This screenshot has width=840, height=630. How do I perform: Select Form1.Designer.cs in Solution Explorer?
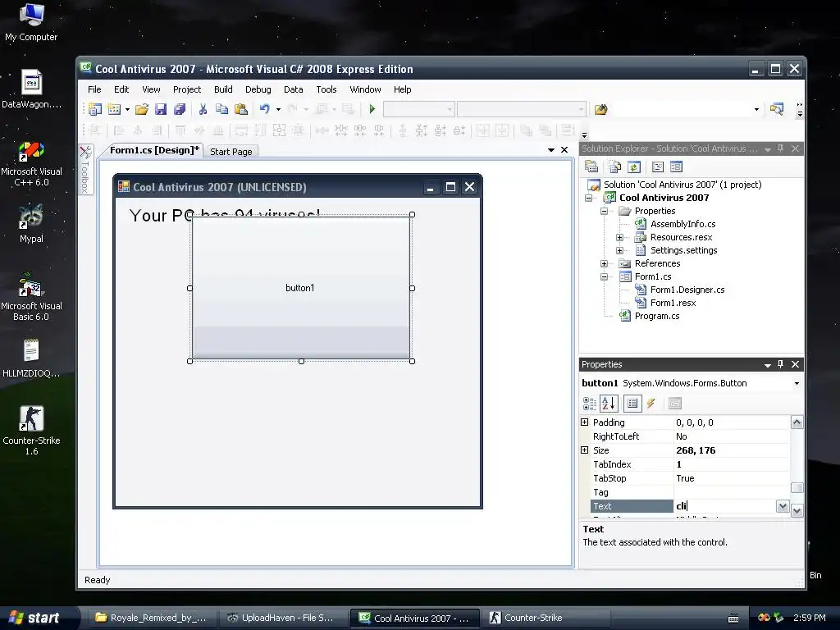click(x=687, y=290)
